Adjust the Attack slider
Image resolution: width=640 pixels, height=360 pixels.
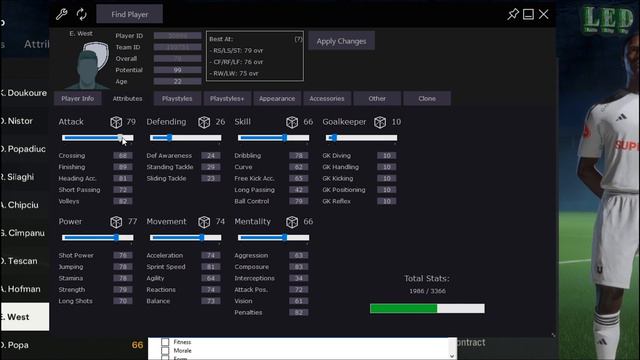point(98,138)
